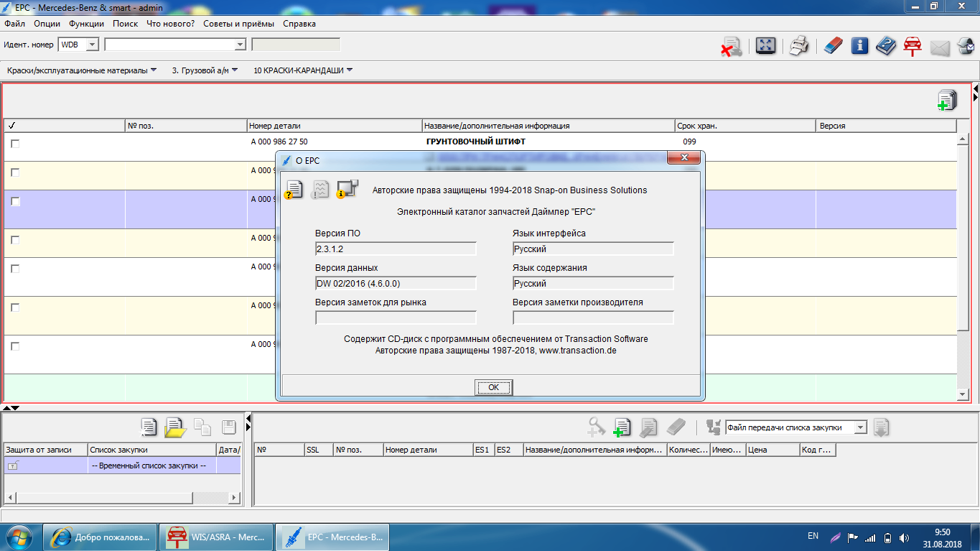Add parts to list with green-plus pages icon

[x=947, y=101]
